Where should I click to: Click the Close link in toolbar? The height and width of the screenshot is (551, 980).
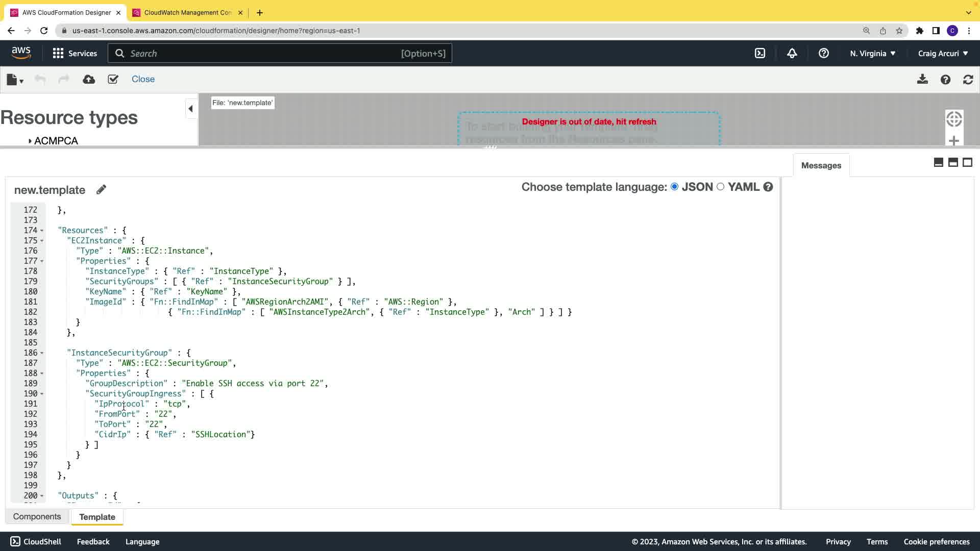coord(143,80)
